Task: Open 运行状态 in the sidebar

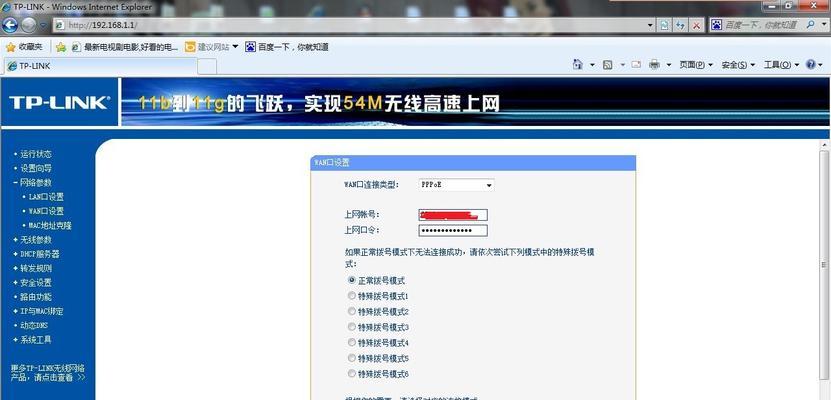Action: tap(36, 154)
